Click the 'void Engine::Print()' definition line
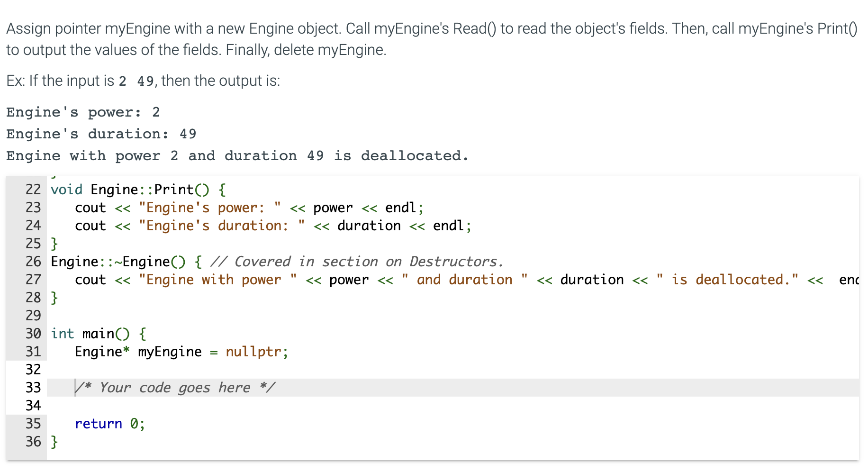868x471 pixels. pyautogui.click(x=137, y=189)
